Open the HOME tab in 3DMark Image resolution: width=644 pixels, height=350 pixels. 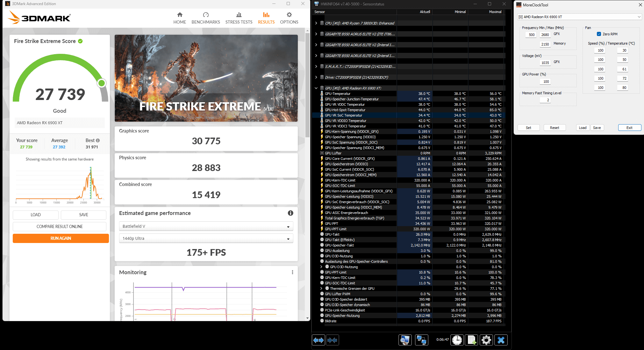point(180,18)
